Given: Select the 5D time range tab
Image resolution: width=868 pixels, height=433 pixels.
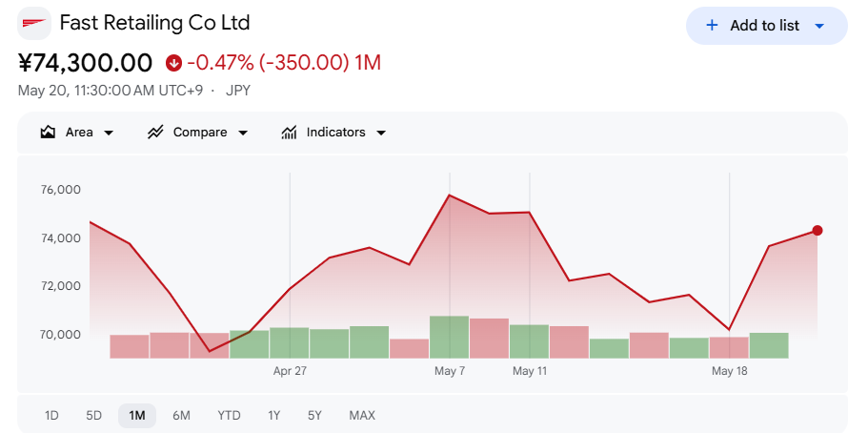Looking at the screenshot, I should 94,415.
